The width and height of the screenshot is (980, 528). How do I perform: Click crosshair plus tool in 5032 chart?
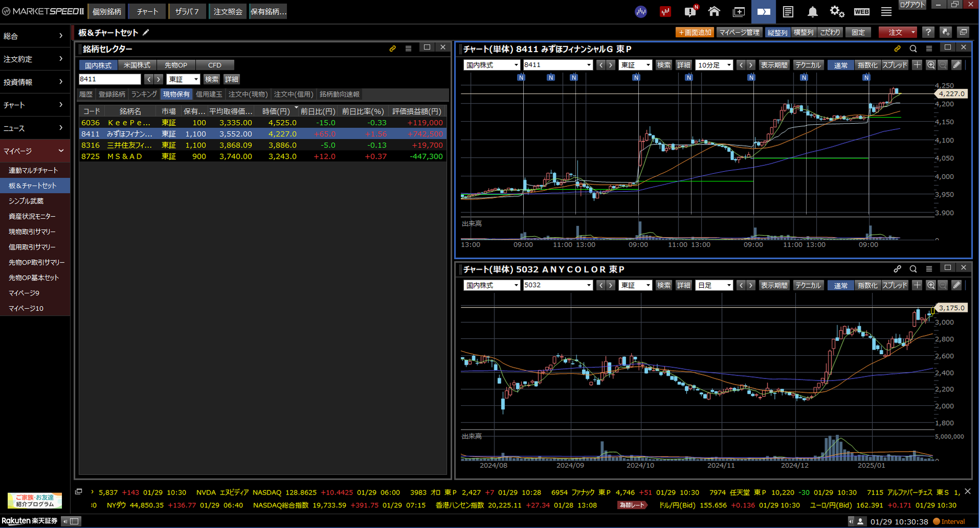[x=917, y=285]
